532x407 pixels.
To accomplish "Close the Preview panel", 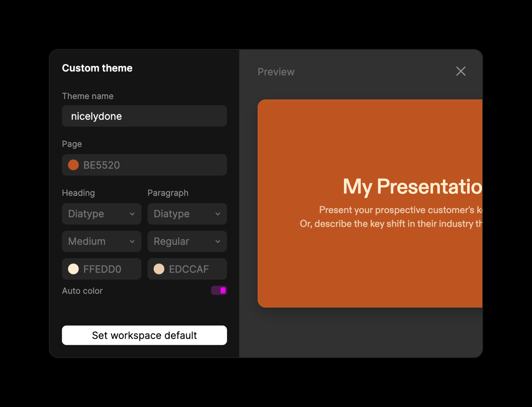I will tap(461, 71).
